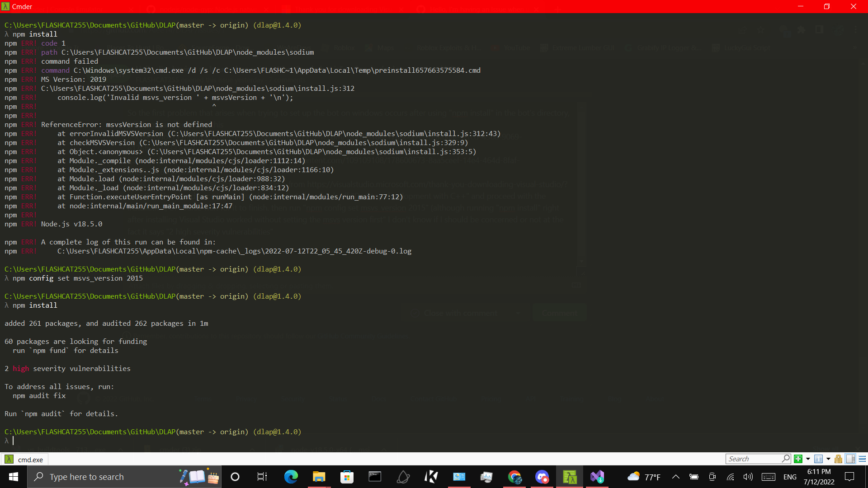Toggle Task View button on the taskbar

[x=262, y=477]
